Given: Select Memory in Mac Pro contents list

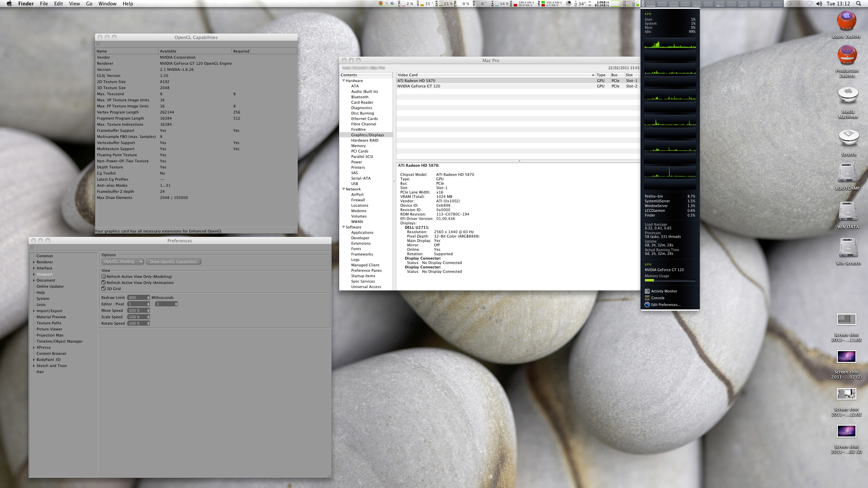Looking at the screenshot, I should [358, 146].
